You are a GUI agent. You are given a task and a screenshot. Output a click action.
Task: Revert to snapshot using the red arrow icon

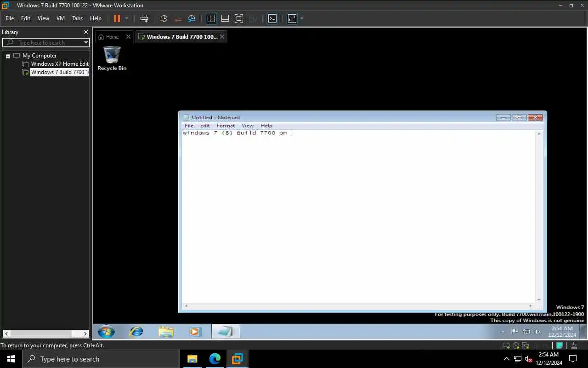[178, 18]
